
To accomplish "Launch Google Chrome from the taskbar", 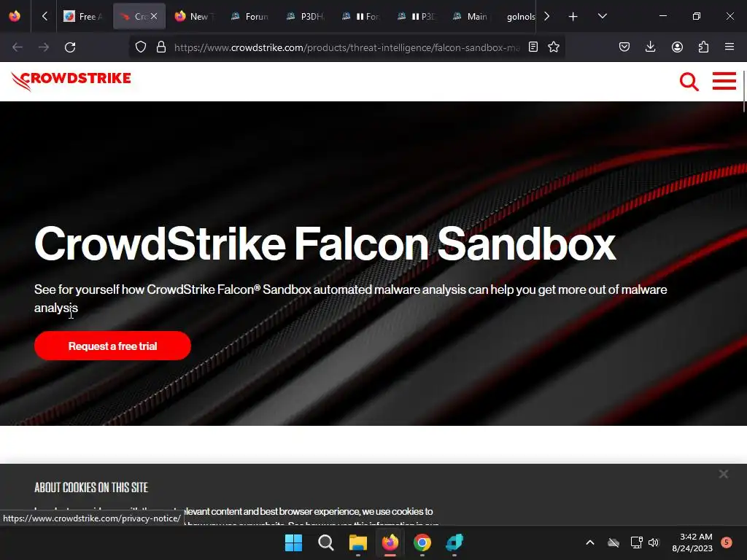I will (422, 542).
